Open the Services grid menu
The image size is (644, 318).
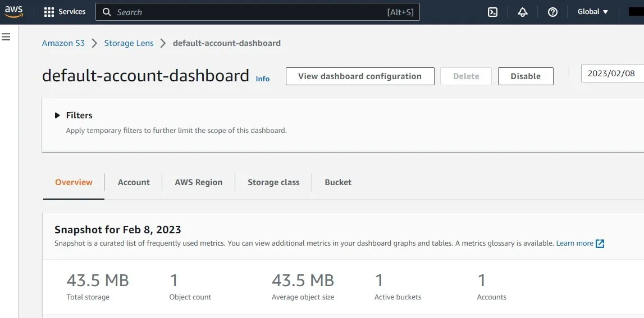49,12
